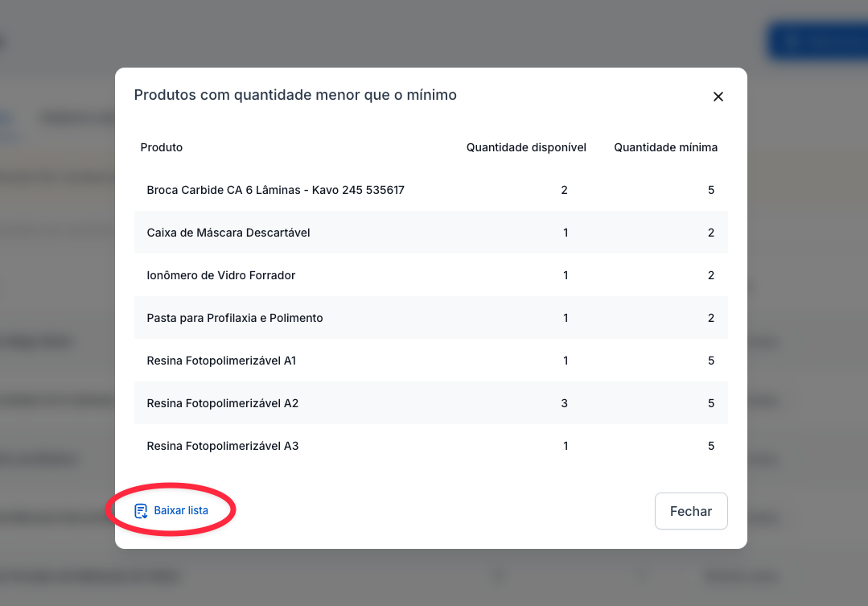Click the download list document icon
The width and height of the screenshot is (868, 606).
(141, 511)
